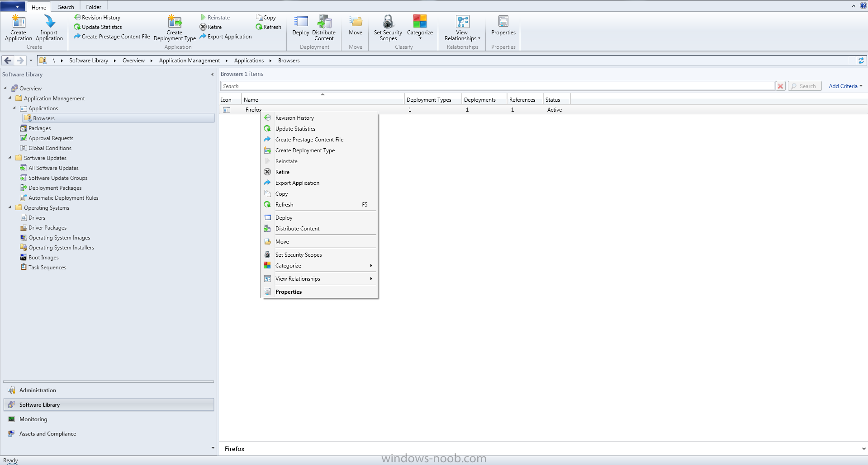This screenshot has height=465, width=868.
Task: Collapse the Software Updates tree node
Action: pyautogui.click(x=9, y=157)
